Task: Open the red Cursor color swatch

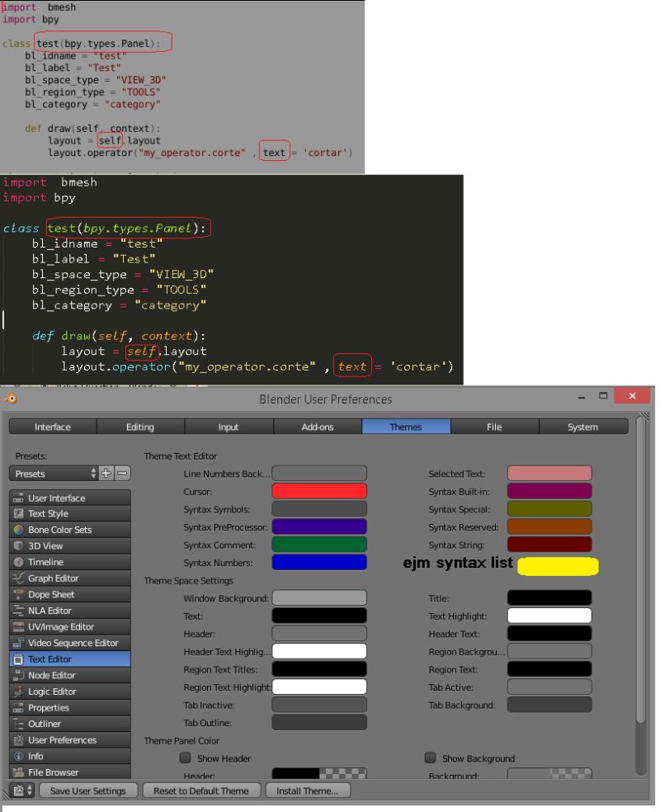Action: [320, 491]
